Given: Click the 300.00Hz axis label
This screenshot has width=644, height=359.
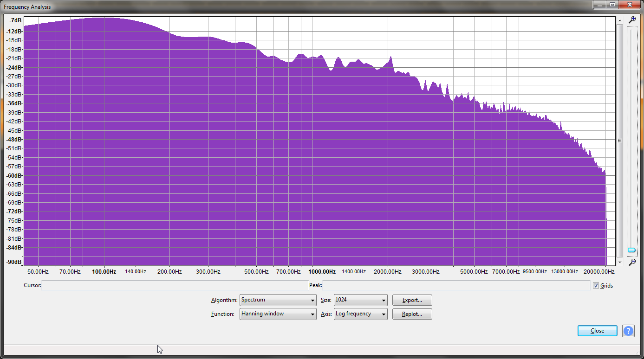Looking at the screenshot, I should 208,272.
